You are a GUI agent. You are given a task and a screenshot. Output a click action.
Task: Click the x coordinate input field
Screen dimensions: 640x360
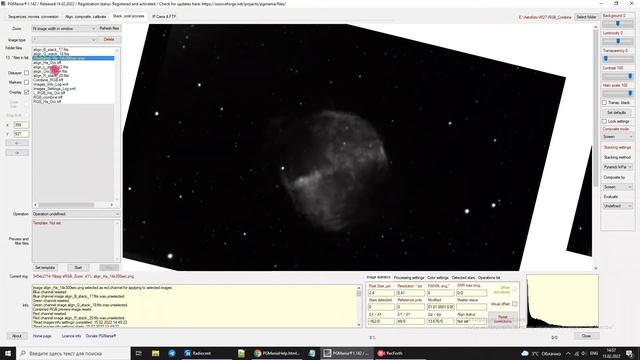(21, 125)
